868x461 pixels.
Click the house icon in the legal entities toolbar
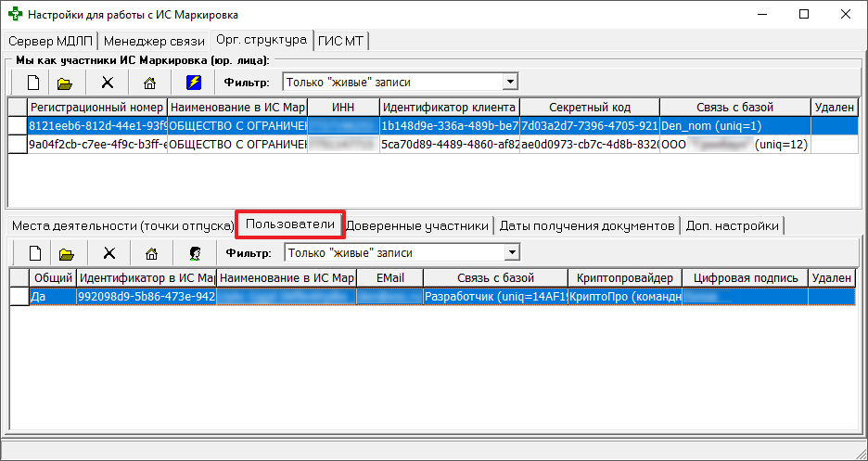point(149,83)
